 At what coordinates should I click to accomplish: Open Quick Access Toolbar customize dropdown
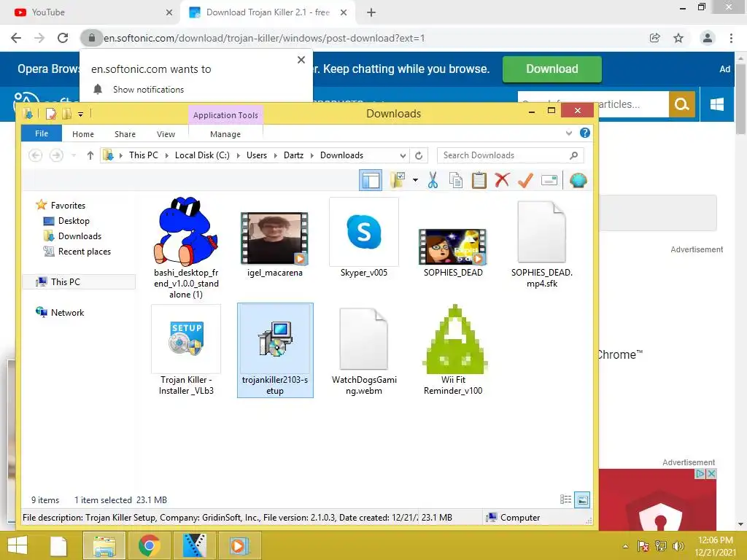click(80, 114)
